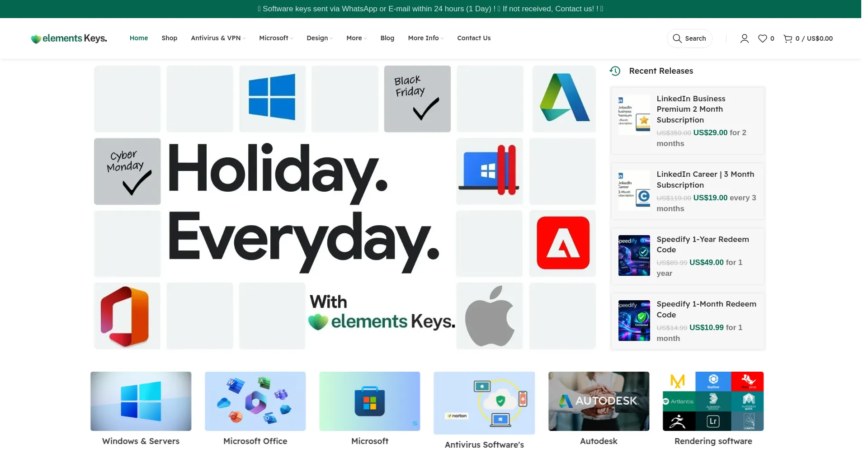Open the Autodesk category image

pyautogui.click(x=599, y=401)
